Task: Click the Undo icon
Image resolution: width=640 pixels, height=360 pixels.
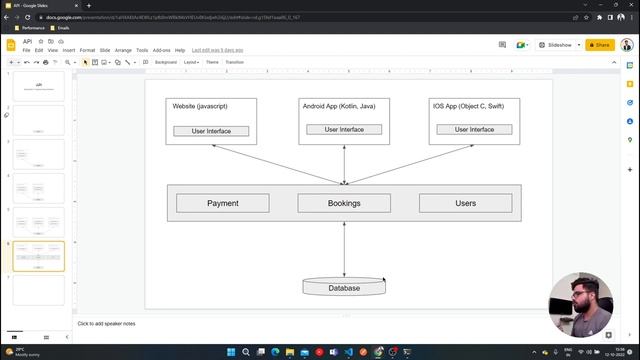Action: (27, 62)
